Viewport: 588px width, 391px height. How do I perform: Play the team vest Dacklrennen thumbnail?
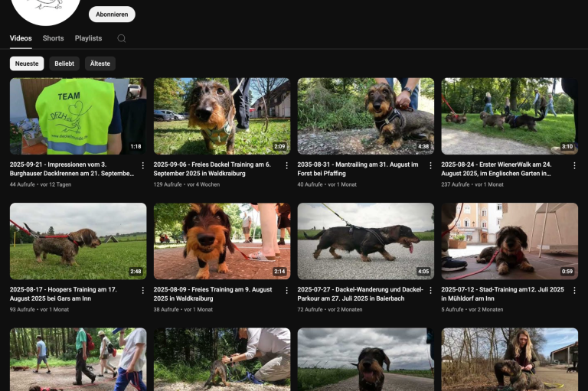coord(77,116)
